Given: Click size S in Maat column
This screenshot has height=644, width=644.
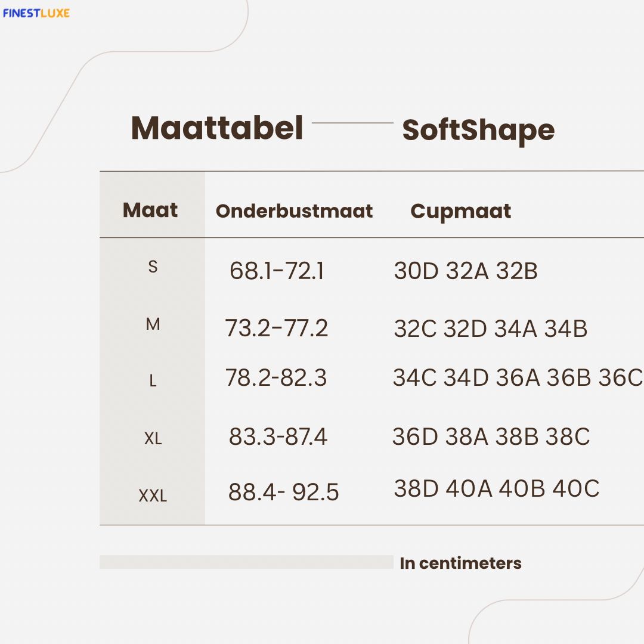Looking at the screenshot, I should (153, 267).
